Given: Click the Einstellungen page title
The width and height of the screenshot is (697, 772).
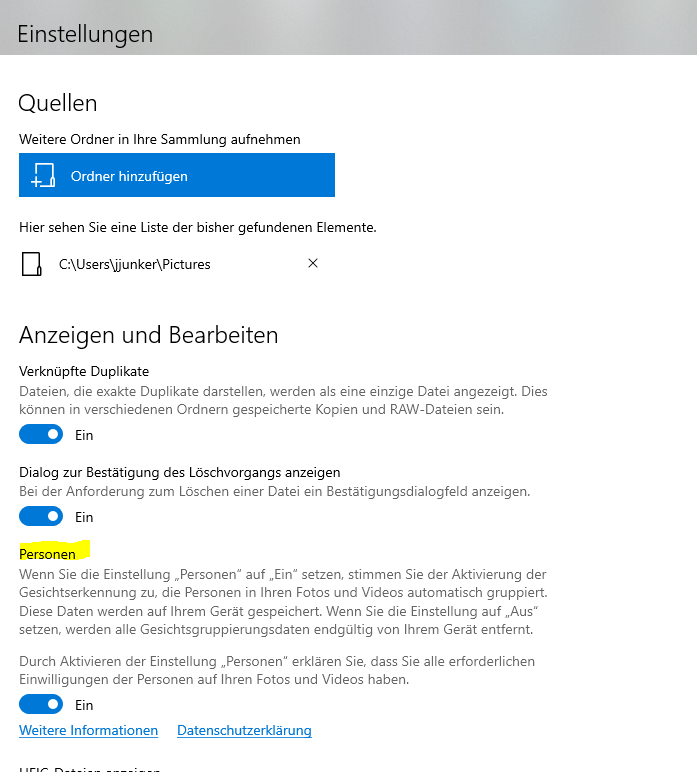Looking at the screenshot, I should click(x=85, y=34).
